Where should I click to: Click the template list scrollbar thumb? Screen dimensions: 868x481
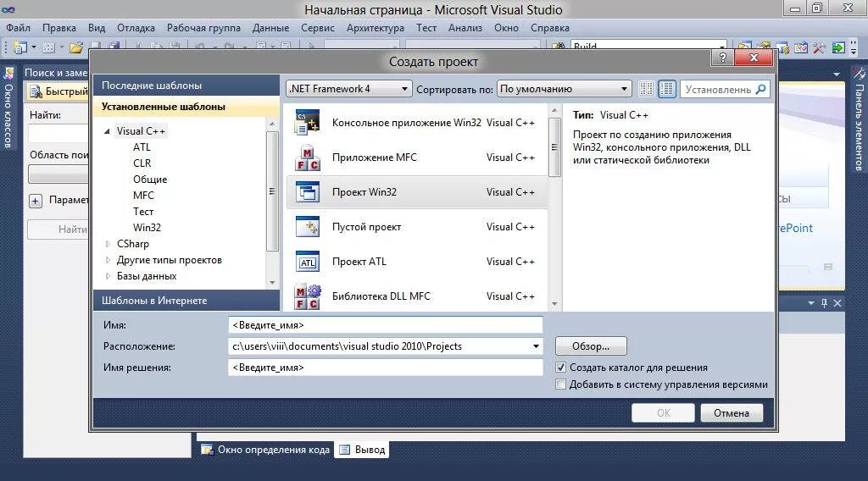click(554, 147)
